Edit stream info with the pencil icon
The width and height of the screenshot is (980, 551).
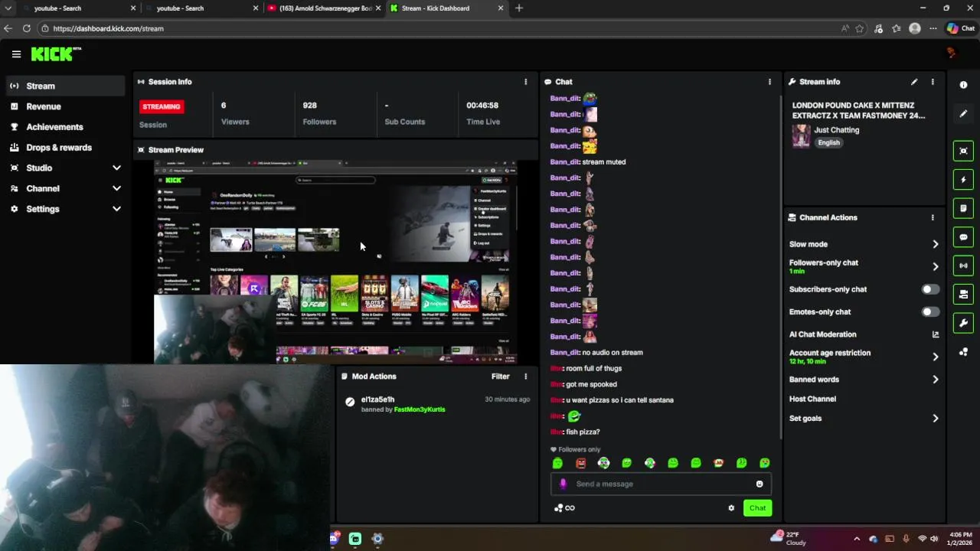(x=914, y=82)
